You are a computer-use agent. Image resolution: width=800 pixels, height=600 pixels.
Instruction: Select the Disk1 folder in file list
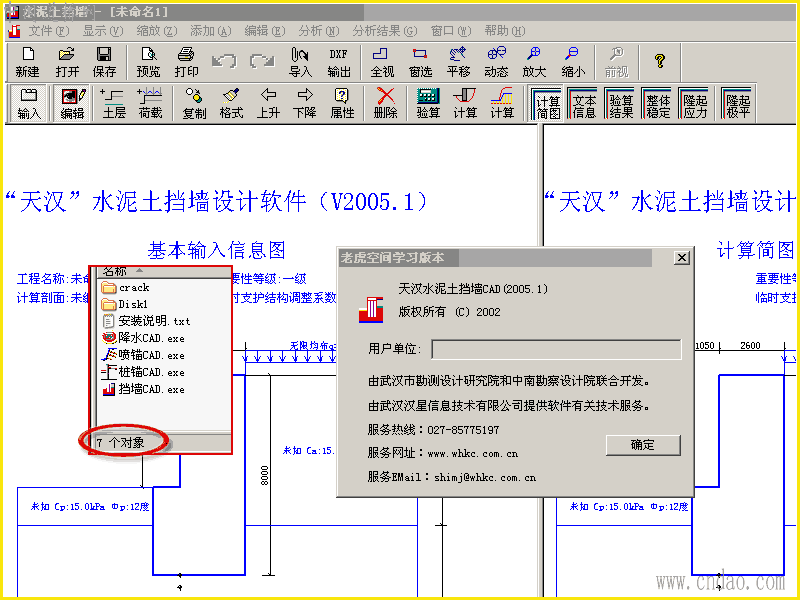tap(124, 305)
